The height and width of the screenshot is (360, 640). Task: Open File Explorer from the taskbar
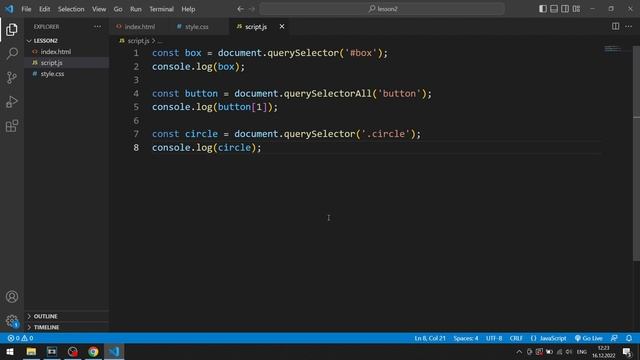coord(31,351)
